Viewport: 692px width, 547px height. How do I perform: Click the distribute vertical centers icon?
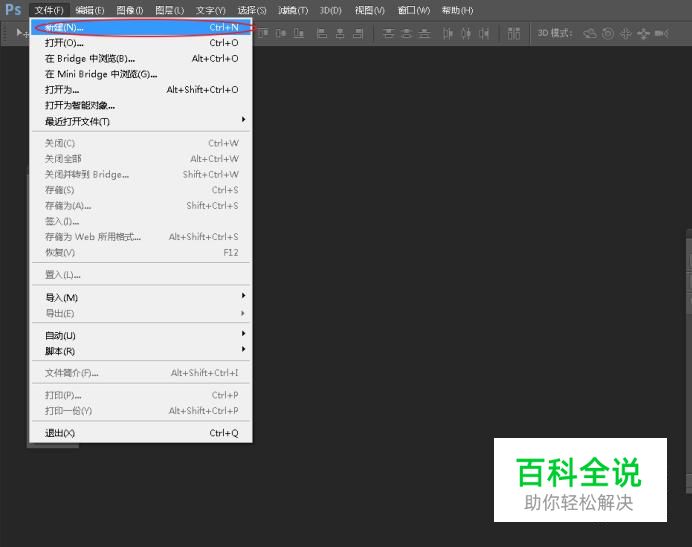406,33
